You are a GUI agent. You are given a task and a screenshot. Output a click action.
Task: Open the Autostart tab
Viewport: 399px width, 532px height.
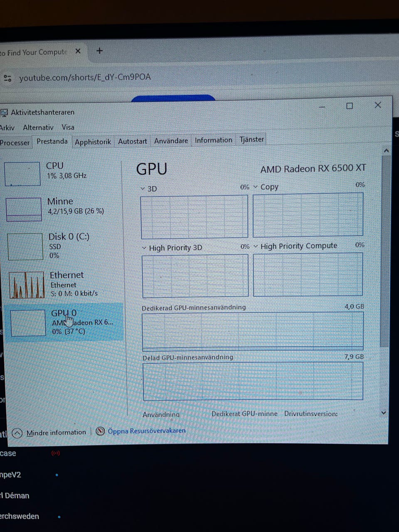click(x=132, y=141)
